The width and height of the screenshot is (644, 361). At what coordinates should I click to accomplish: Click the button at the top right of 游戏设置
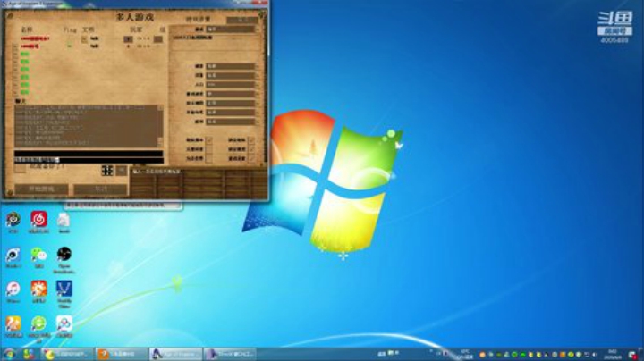pyautogui.click(x=242, y=20)
